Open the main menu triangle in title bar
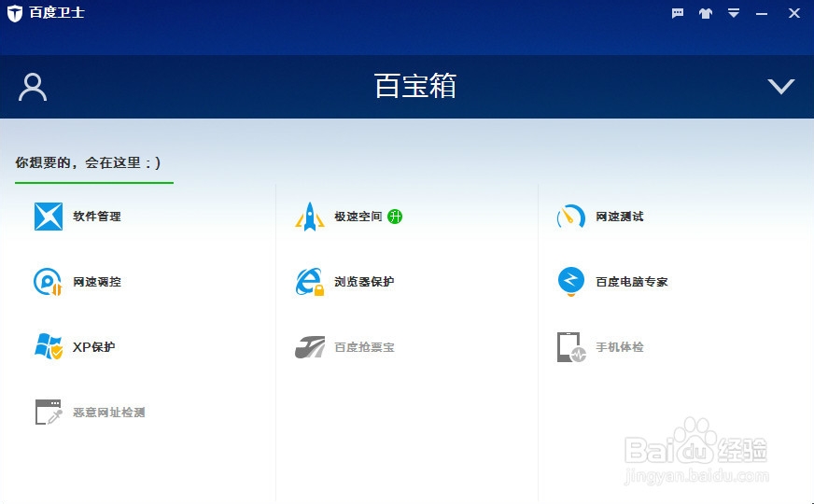The image size is (814, 504). tap(734, 13)
